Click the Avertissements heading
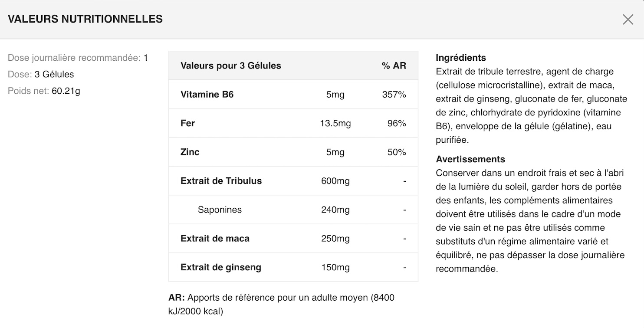Screen dimensions: 644x328 click(x=470, y=159)
